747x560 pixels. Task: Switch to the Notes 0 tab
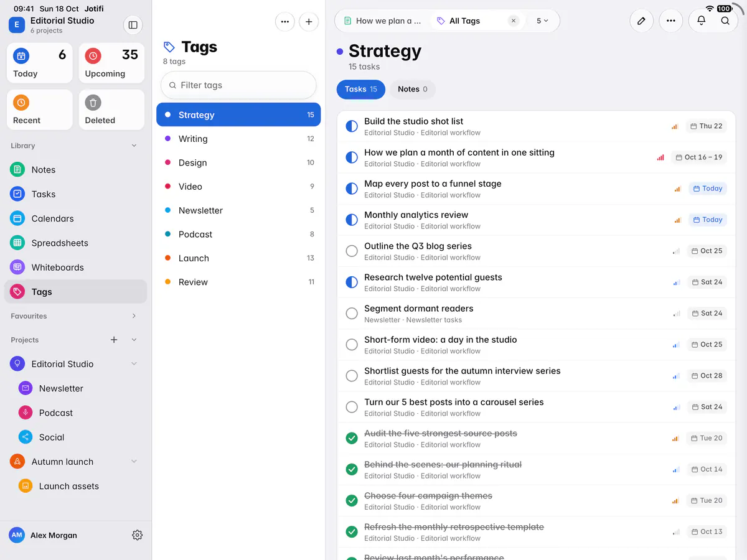(x=413, y=89)
